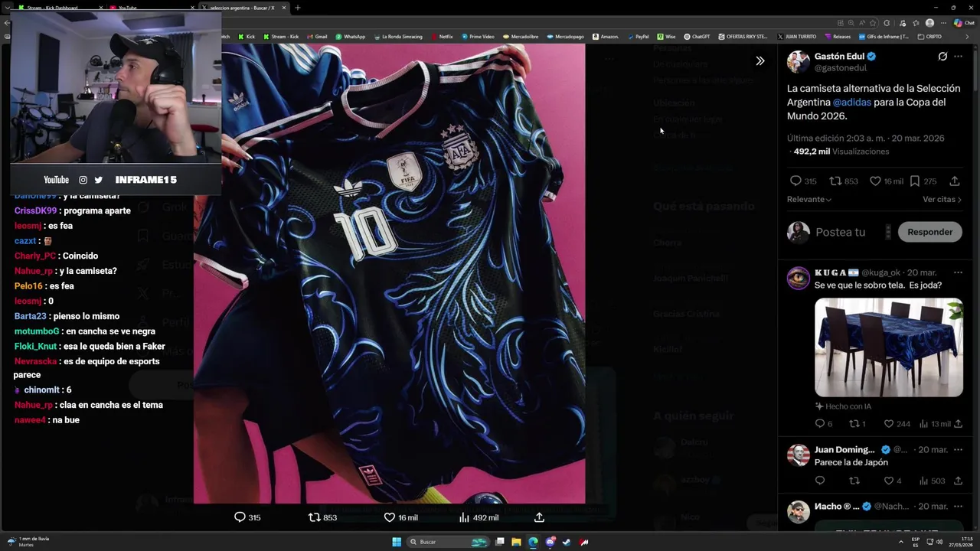Open more options on Nacho's reply

point(958,506)
